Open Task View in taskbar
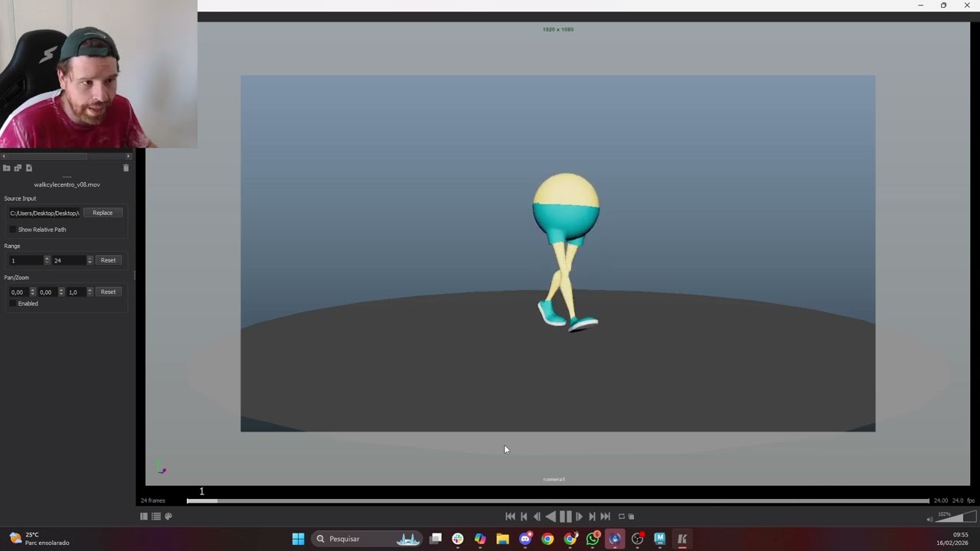Viewport: 980px width, 551px height. pyautogui.click(x=436, y=539)
